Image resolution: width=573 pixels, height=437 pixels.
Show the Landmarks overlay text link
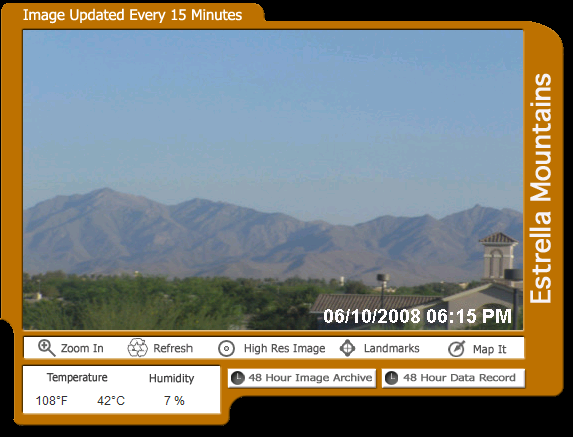pos(391,348)
